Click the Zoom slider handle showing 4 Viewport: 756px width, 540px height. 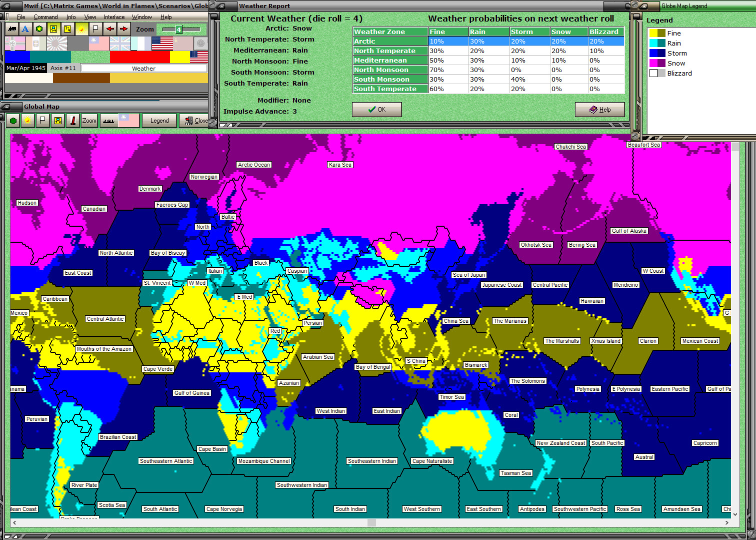click(x=178, y=30)
